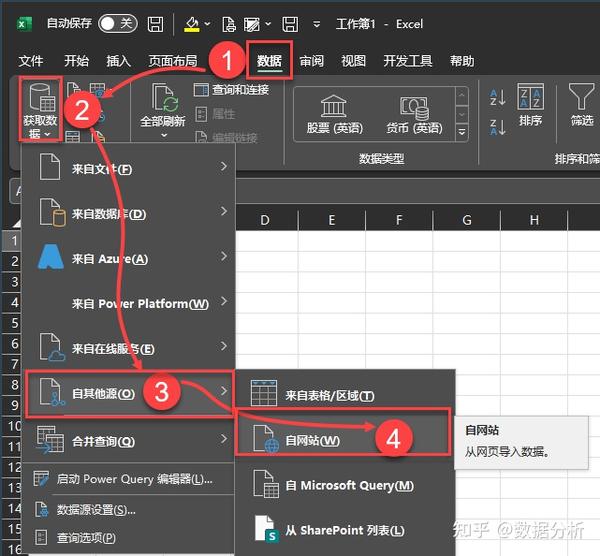
Task: Click the yellow fill color swatch icon
Action: (192, 24)
